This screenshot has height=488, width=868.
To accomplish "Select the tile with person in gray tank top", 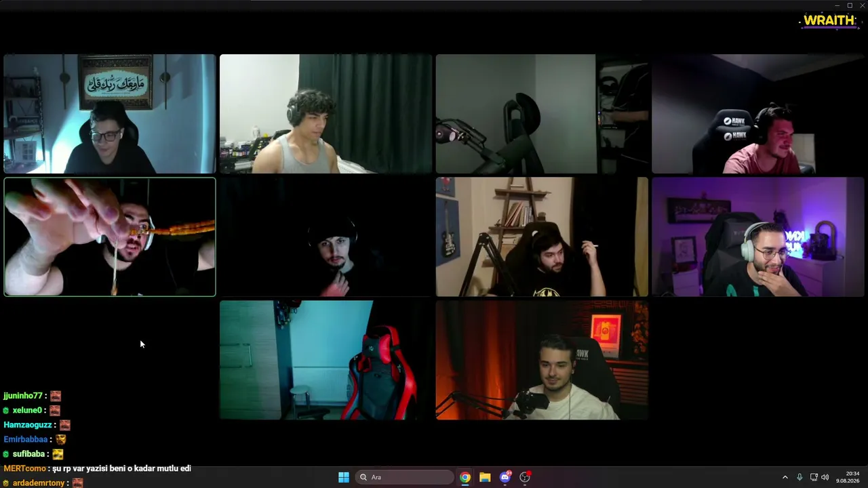I will point(325,114).
